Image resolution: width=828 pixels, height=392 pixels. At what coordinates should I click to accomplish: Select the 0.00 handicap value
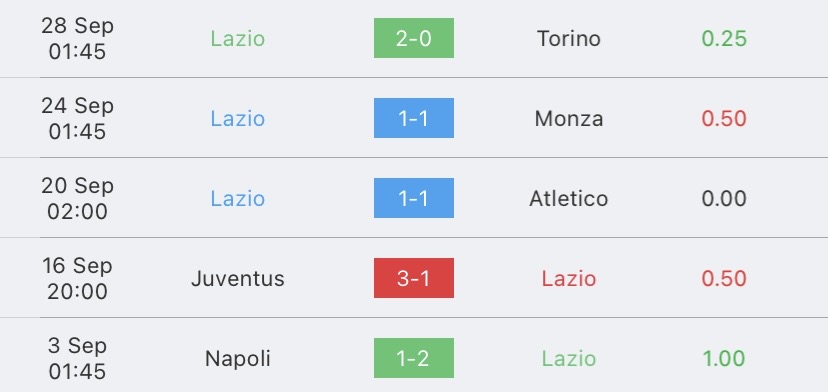point(724,199)
